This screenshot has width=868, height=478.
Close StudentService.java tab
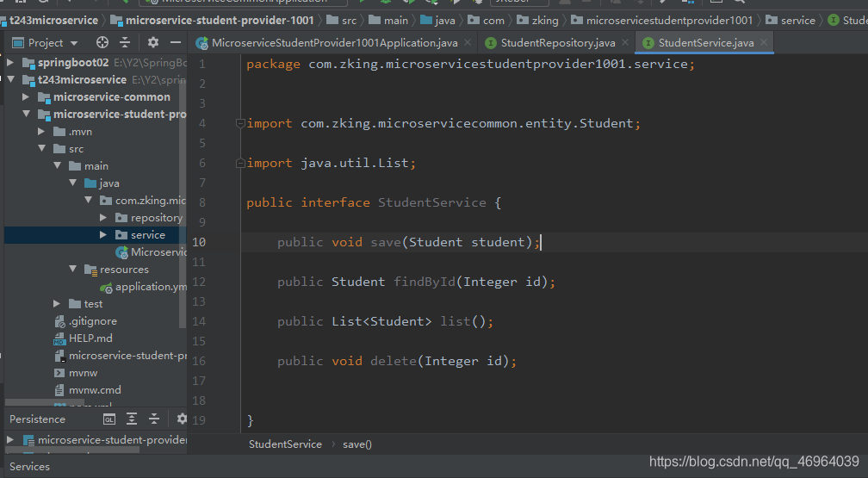[764, 42]
